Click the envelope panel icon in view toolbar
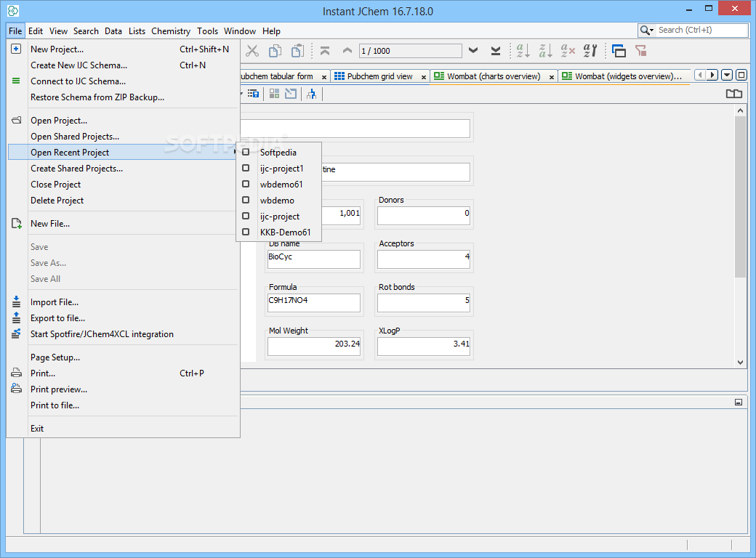The height and width of the screenshot is (558, 756). [x=291, y=94]
